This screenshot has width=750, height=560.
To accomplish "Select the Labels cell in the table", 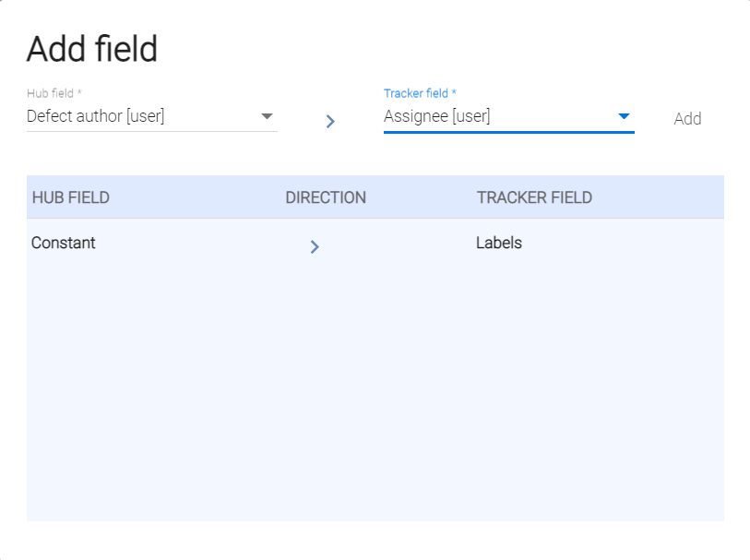I will [499, 244].
